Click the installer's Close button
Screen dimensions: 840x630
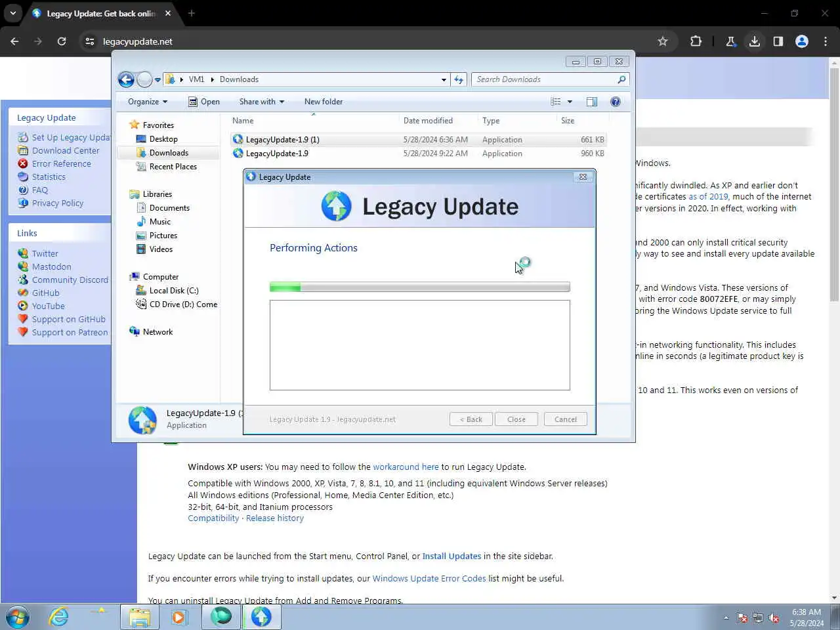click(x=516, y=419)
